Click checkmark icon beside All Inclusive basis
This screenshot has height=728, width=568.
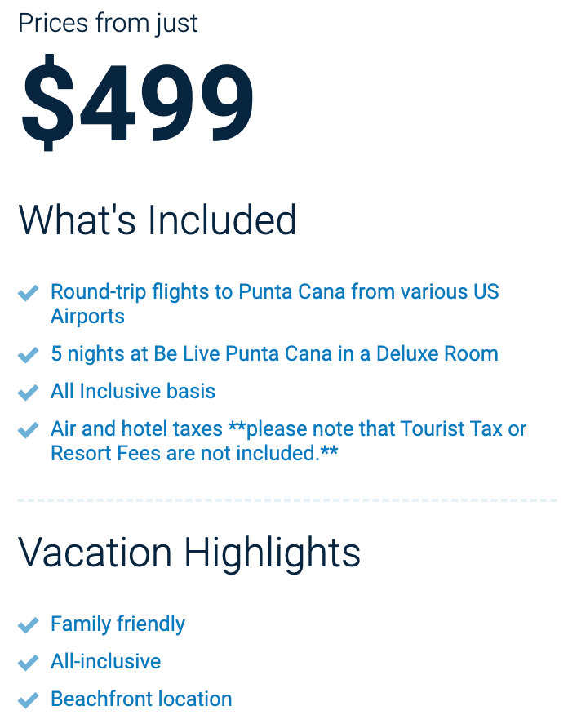pos(28,393)
